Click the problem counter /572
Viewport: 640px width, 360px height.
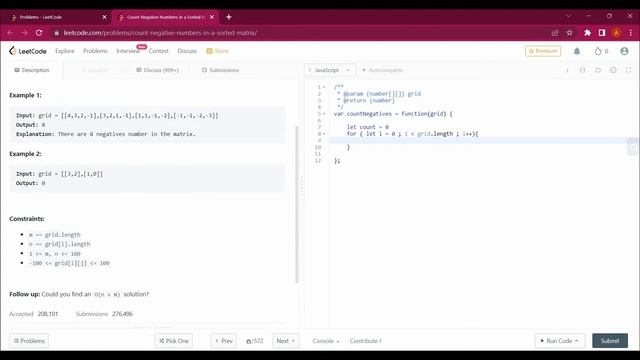[255, 341]
